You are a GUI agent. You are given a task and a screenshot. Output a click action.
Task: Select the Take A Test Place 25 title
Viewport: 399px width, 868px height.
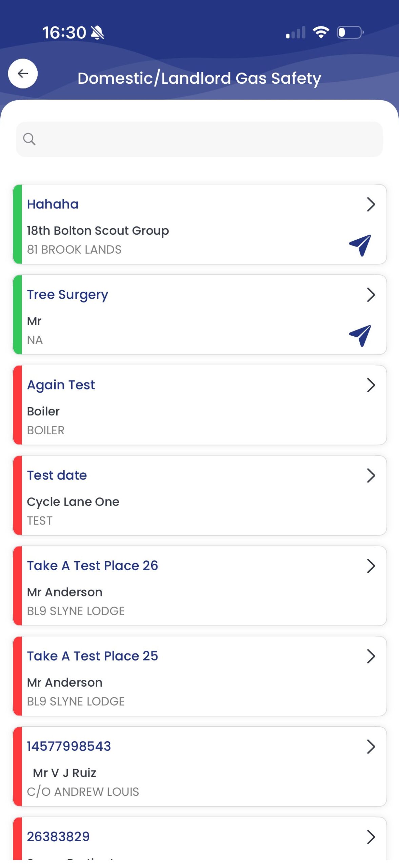tap(93, 656)
